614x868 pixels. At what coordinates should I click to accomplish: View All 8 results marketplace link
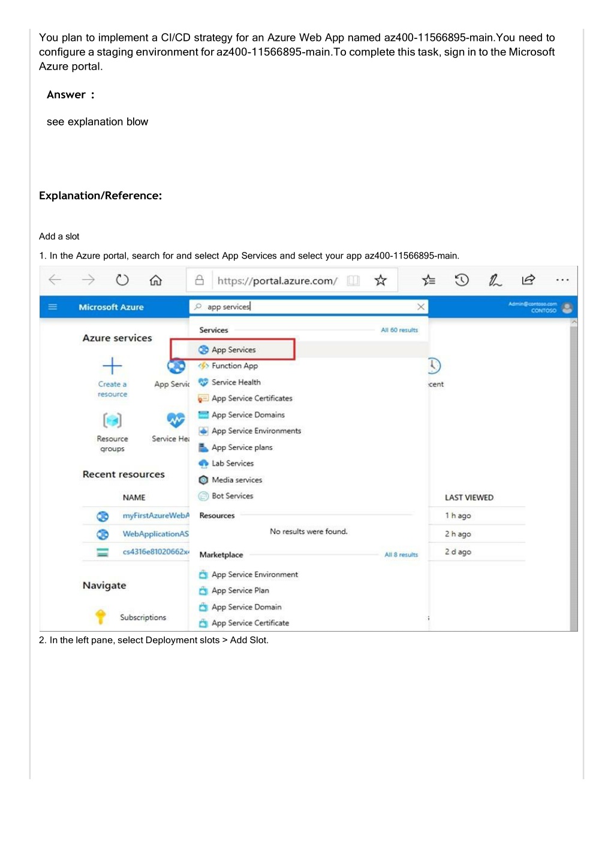coord(401,555)
